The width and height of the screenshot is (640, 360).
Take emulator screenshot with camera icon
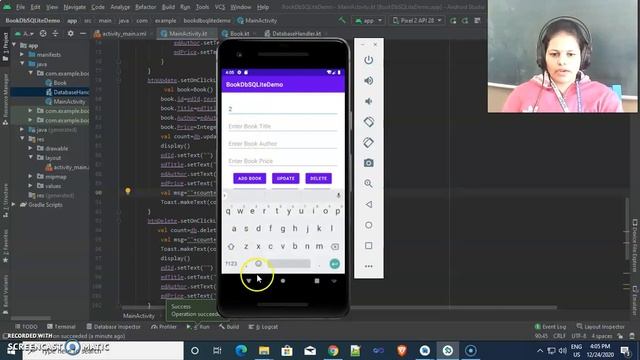pos(368,163)
